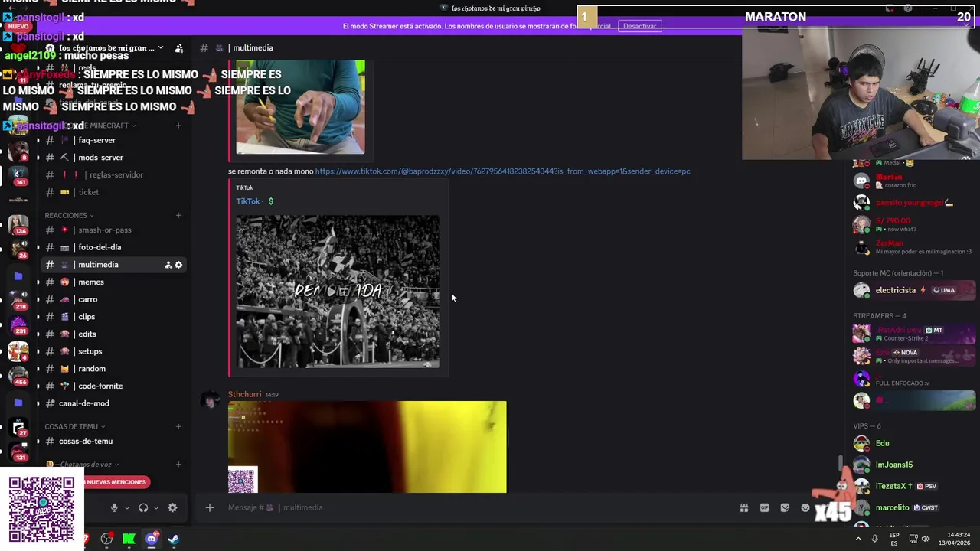
Task: Open multimedia channel settings gear
Action: click(178, 265)
